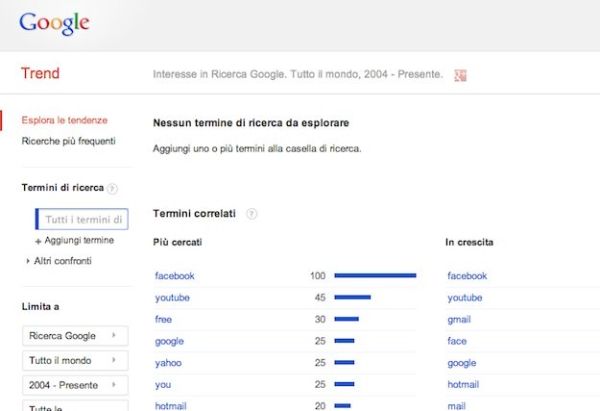600x411 pixels.
Task: Open gmail in In crescita list
Action: (460, 320)
